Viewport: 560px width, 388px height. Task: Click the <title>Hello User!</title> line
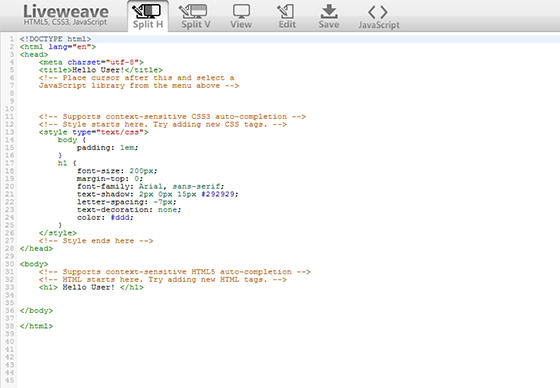click(101, 70)
